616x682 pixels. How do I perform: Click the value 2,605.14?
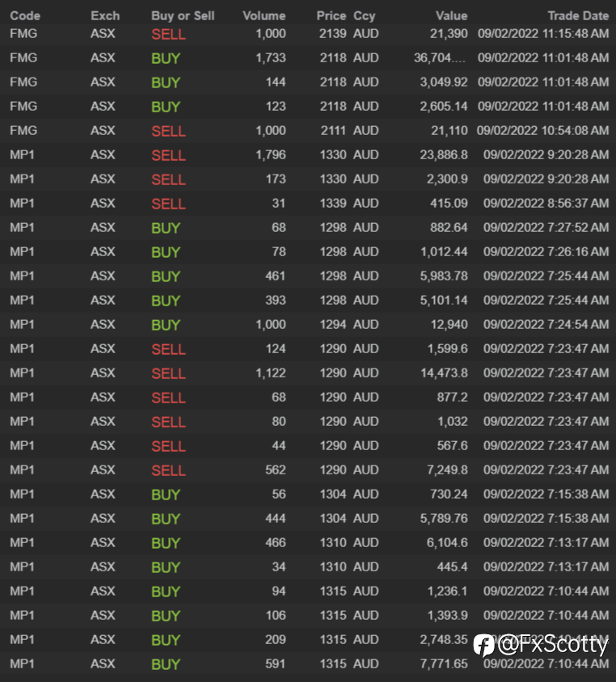(444, 107)
